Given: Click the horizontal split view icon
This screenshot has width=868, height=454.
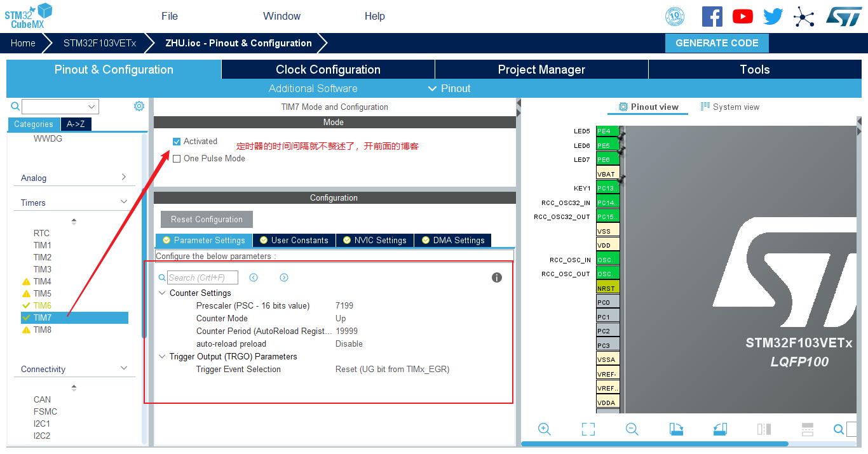Looking at the screenshot, I should point(808,429).
